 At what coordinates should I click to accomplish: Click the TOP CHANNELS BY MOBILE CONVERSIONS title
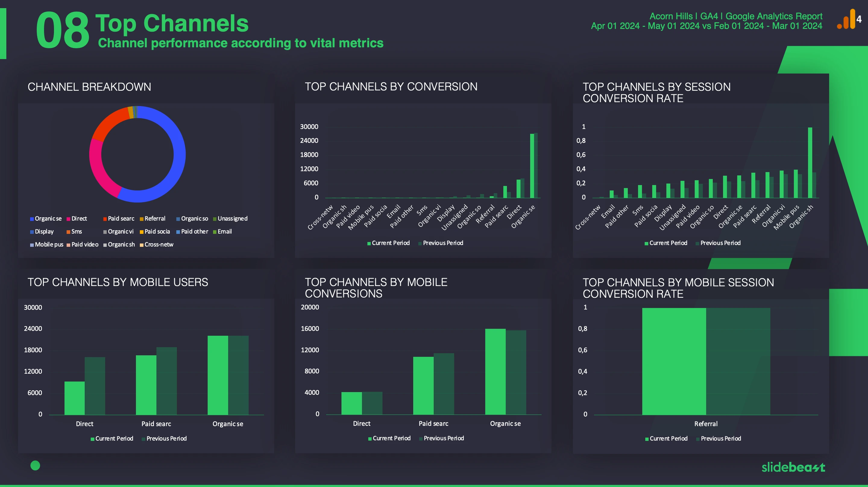376,288
